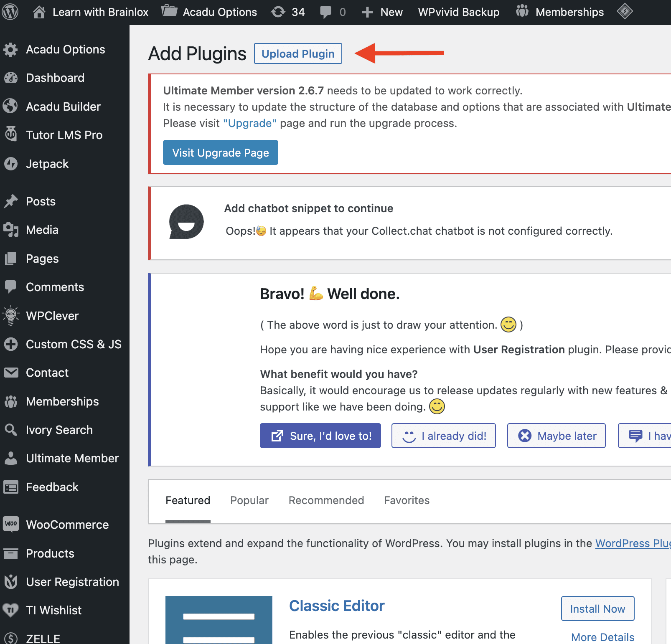671x644 pixels.
Task: Click the Ivory Search magnifier icon
Action: point(11,430)
